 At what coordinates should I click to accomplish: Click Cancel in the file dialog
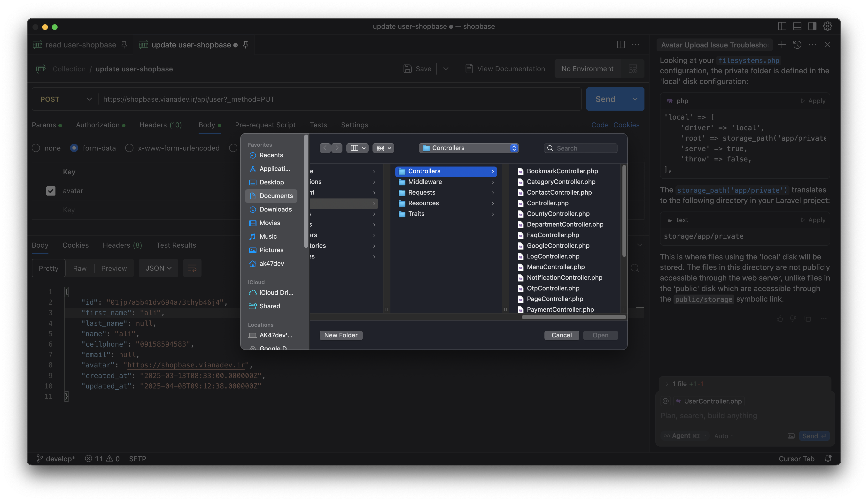[561, 335]
